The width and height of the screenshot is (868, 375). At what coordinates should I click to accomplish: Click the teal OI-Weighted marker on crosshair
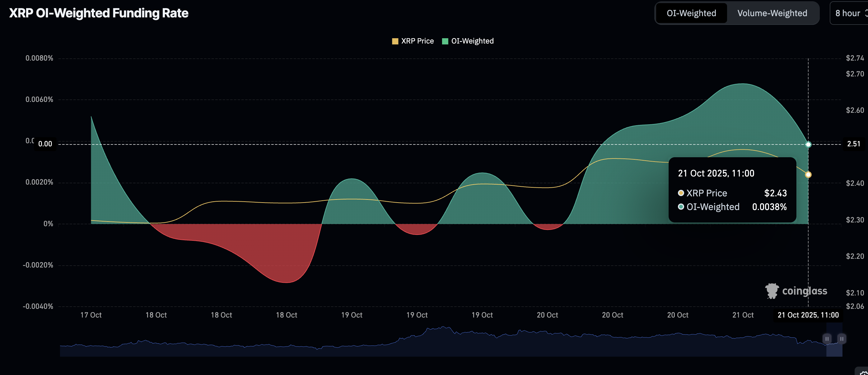[x=808, y=144]
